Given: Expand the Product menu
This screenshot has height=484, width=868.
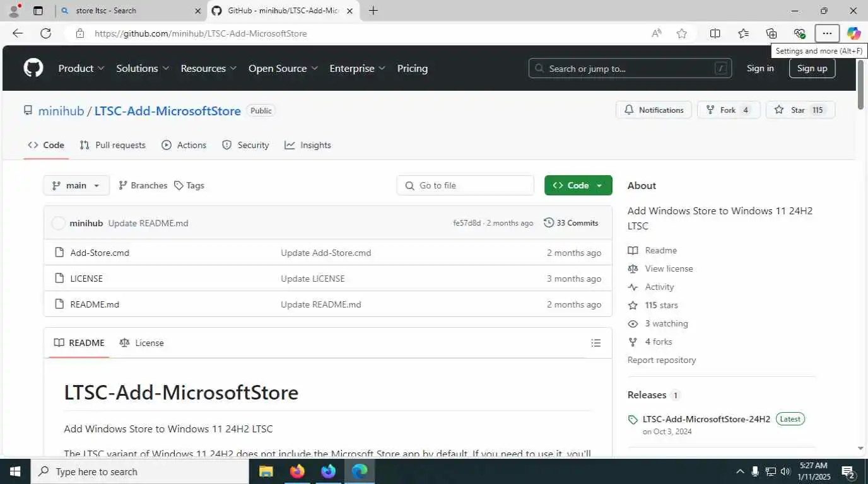Looking at the screenshot, I should 81,68.
